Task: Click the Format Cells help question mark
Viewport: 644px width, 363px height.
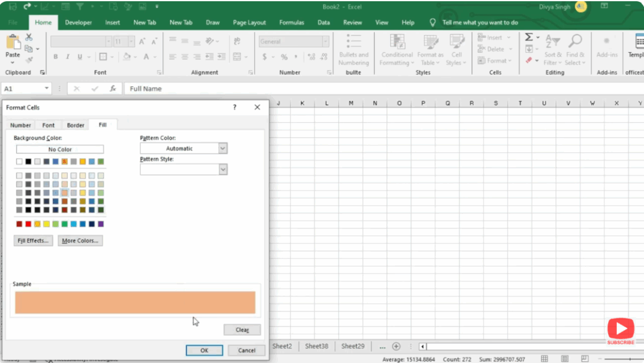Action: pyautogui.click(x=235, y=108)
